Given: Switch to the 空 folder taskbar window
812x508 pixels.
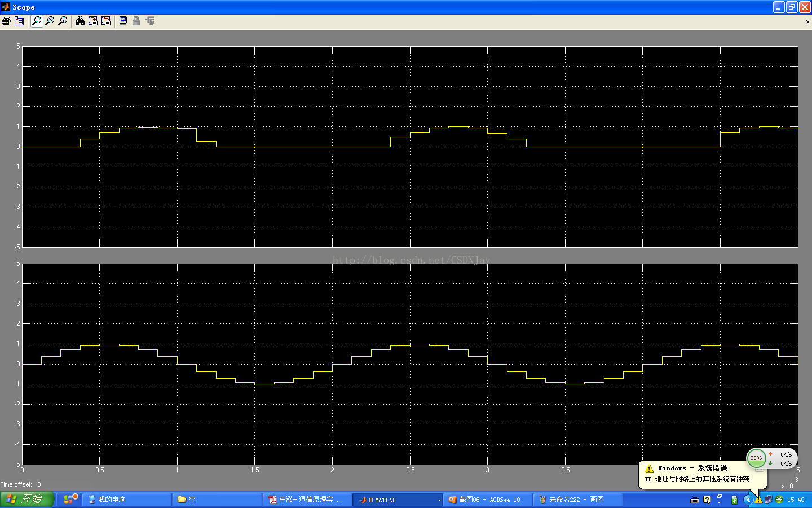Looking at the screenshot, I should tap(217, 500).
